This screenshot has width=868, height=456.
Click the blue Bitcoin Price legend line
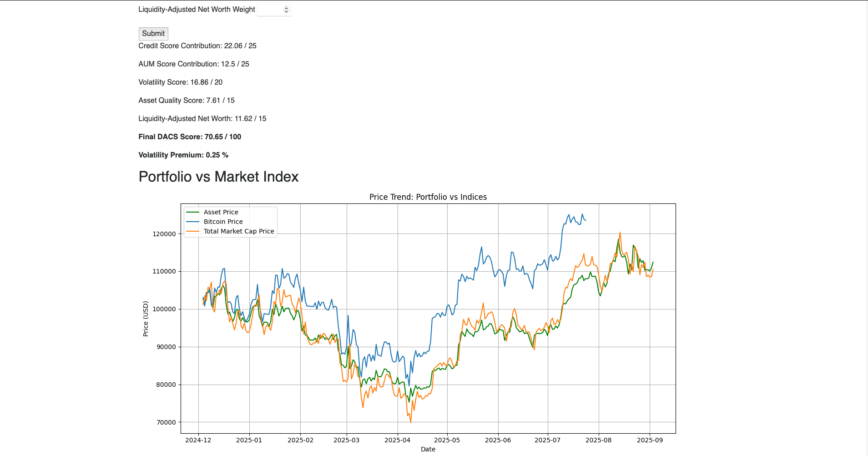tap(193, 222)
